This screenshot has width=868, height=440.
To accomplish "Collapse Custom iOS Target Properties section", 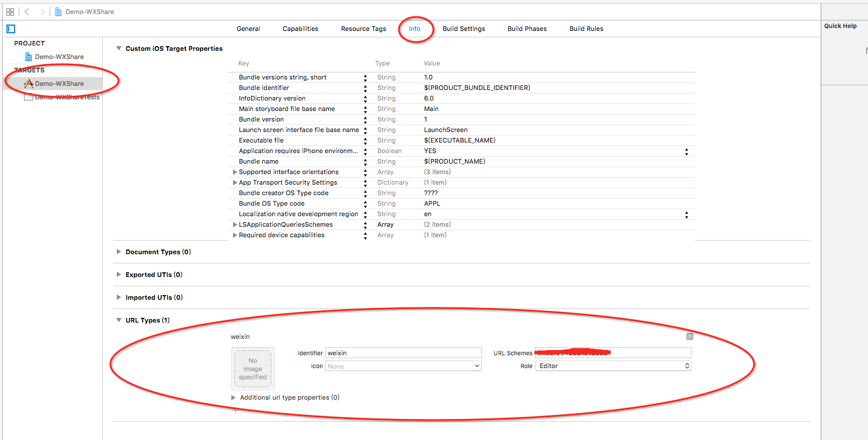I will click(119, 48).
